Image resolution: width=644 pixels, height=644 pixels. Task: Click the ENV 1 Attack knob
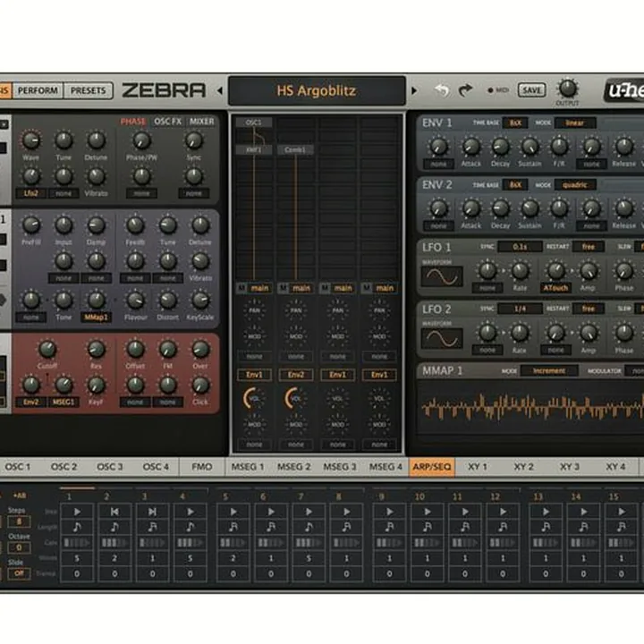point(470,146)
